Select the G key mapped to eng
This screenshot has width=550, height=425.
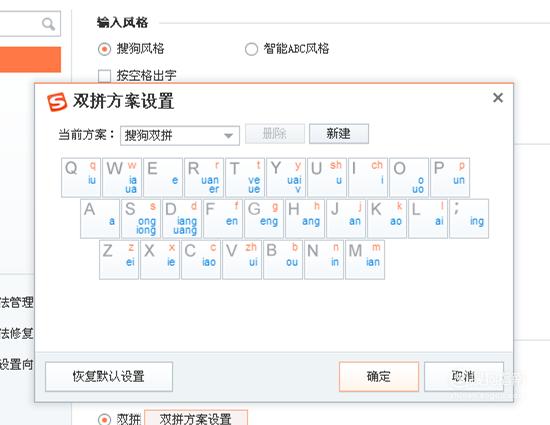264,219
